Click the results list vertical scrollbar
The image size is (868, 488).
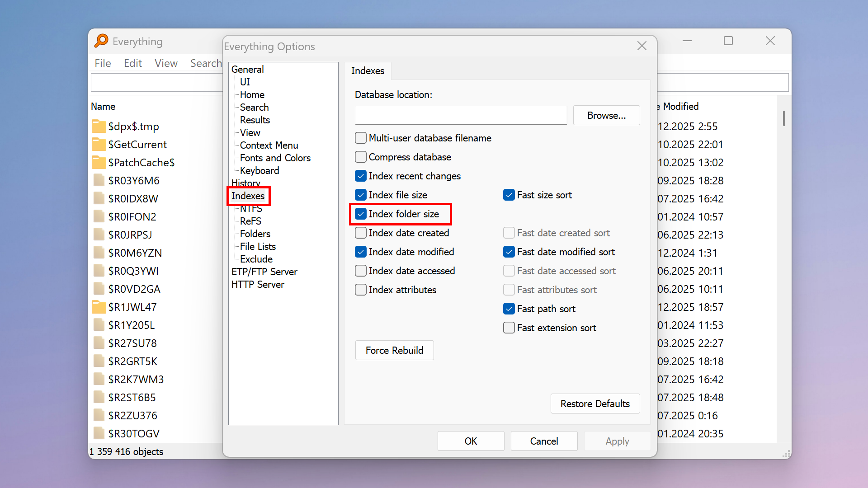click(784, 119)
